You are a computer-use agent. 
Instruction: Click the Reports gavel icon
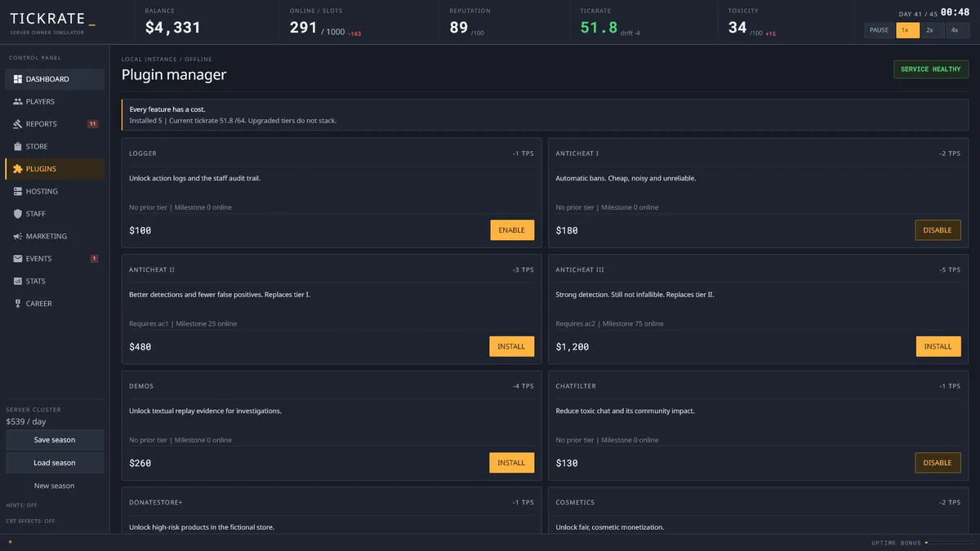18,124
